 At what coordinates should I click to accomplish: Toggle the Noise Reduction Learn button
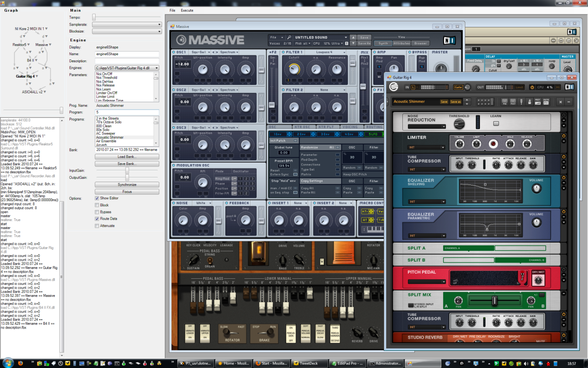tap(496, 123)
